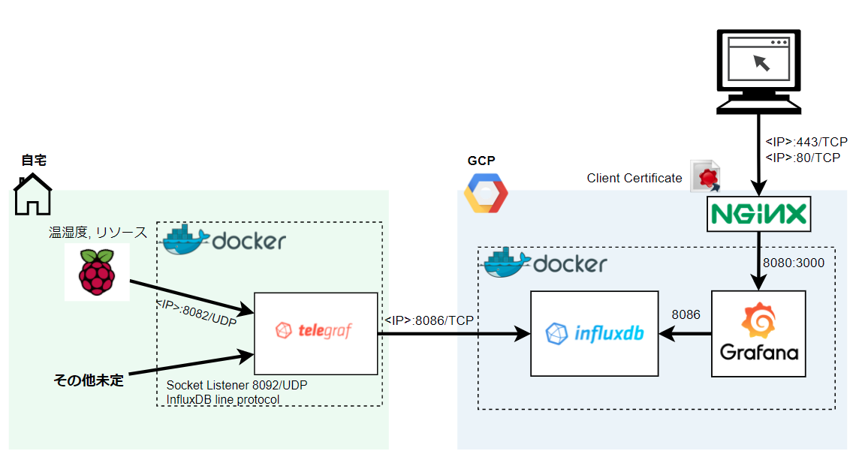Click the Socket Listener 8092/UDP text

coord(237,385)
